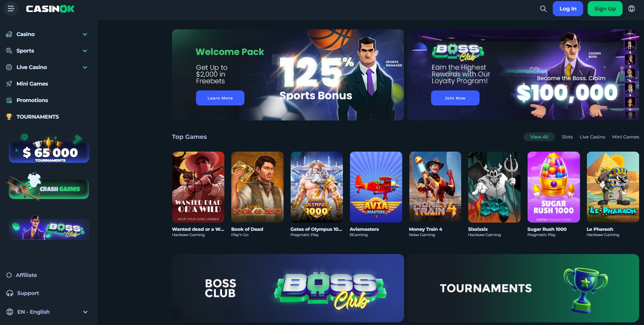644x325 pixels.
Task: Expand the Live Casino section chevron
Action: (x=85, y=67)
